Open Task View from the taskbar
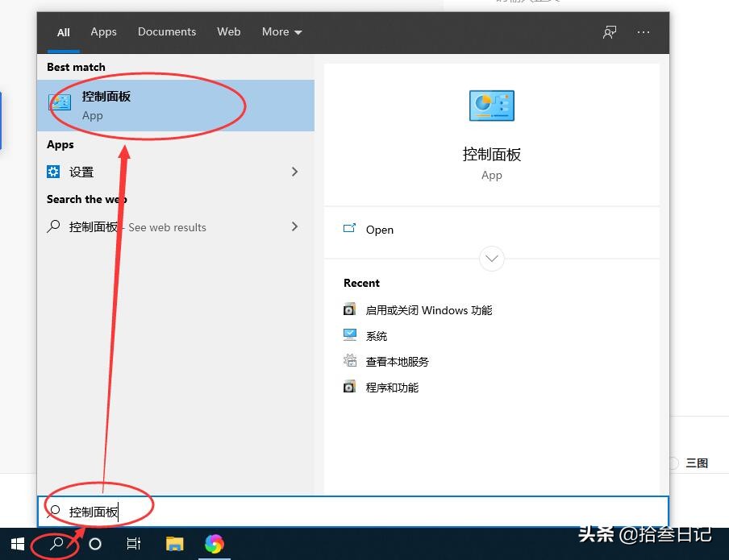The width and height of the screenshot is (729, 560). pyautogui.click(x=134, y=544)
